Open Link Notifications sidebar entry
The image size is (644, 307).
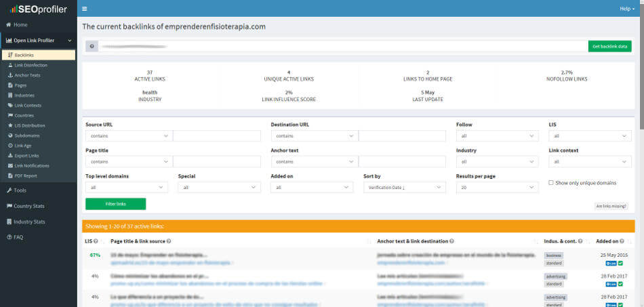click(x=28, y=166)
